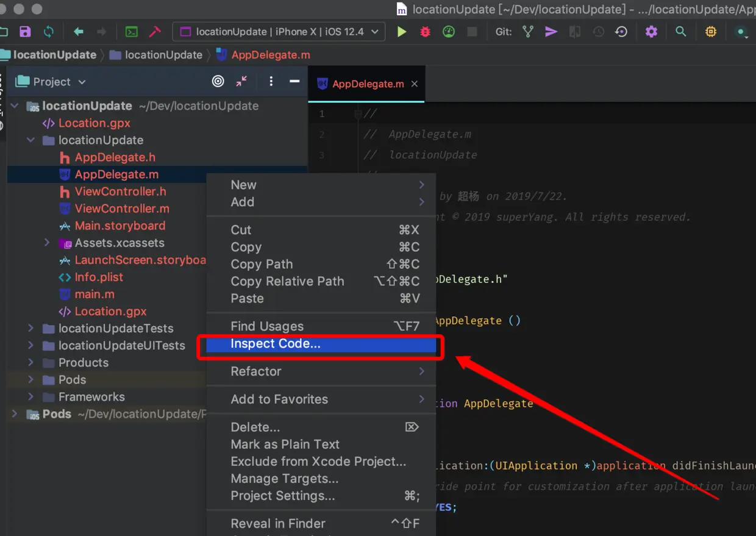Click the gray Stop square icon

pos(472,32)
